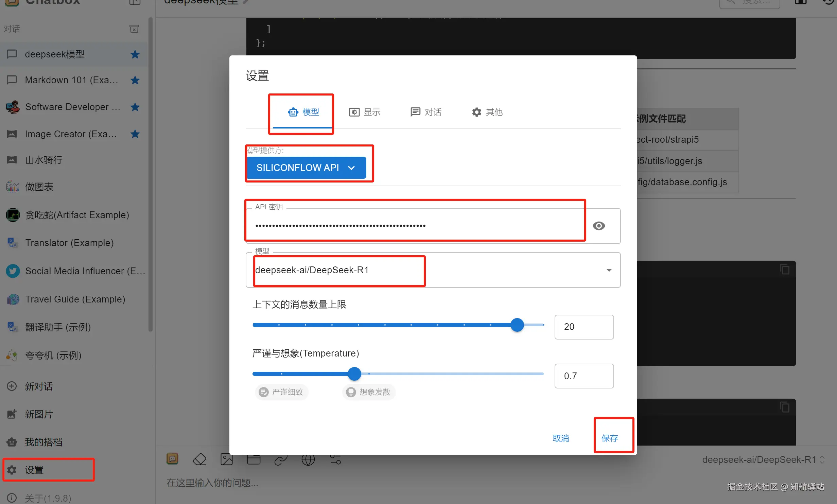Image resolution: width=837 pixels, height=504 pixels.
Task: Click the image attach icon in toolbar
Action: 226,459
